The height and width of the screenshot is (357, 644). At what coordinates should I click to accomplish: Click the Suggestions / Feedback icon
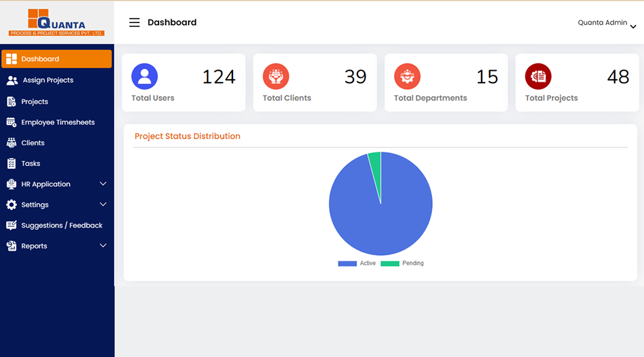click(12, 225)
